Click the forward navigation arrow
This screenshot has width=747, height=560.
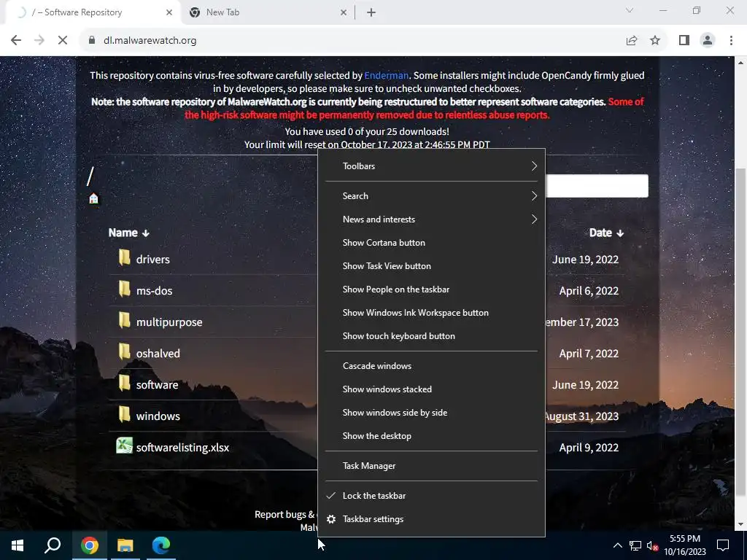[x=39, y=41]
